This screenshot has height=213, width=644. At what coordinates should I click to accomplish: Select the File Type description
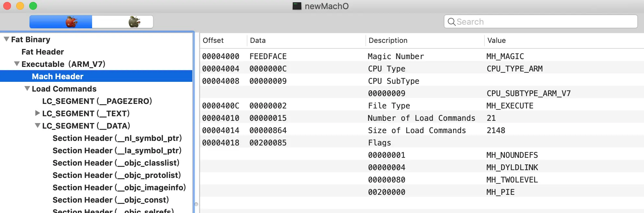point(389,106)
